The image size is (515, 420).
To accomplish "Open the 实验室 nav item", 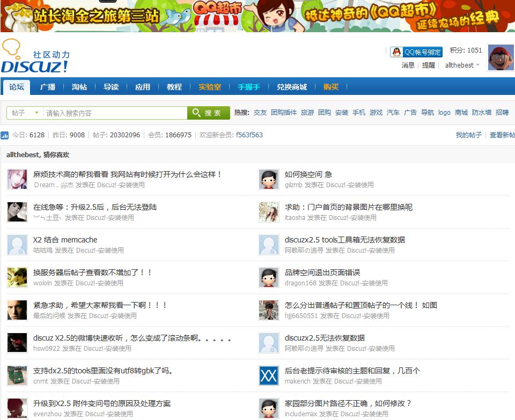I will pos(210,87).
